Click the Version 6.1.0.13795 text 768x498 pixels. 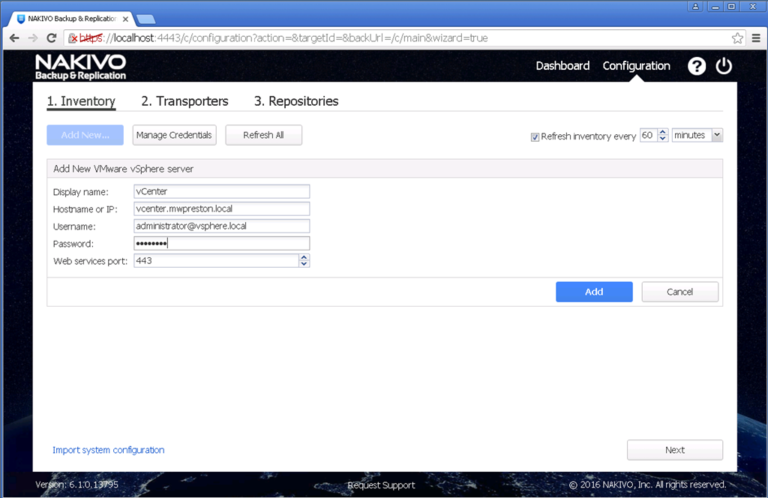[x=76, y=485]
